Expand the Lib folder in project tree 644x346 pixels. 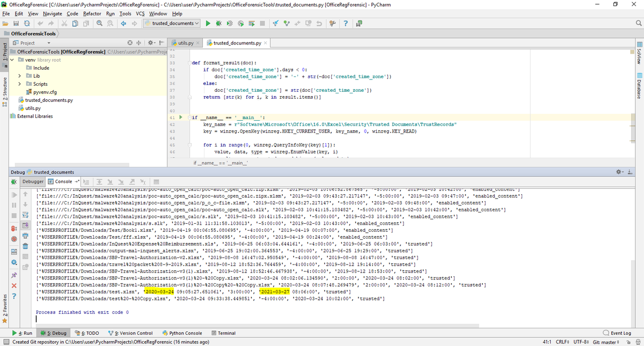coord(20,76)
